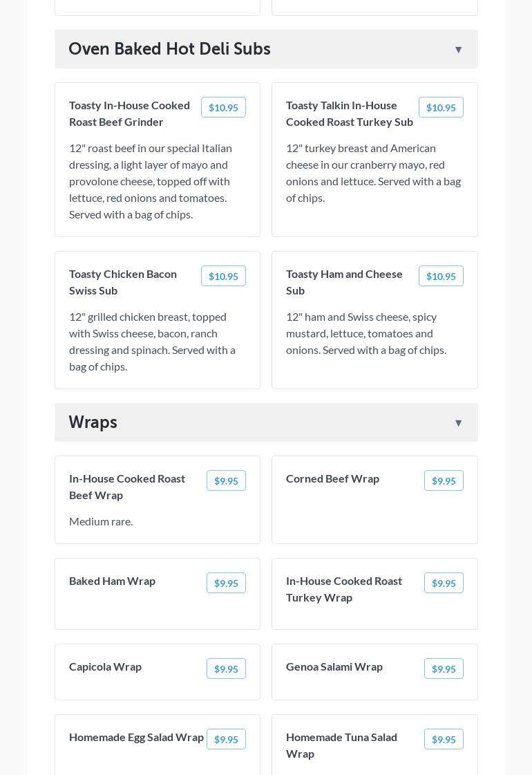Click $9.95 price for Genoa Salami Wrap
532x775 pixels.
tap(444, 669)
